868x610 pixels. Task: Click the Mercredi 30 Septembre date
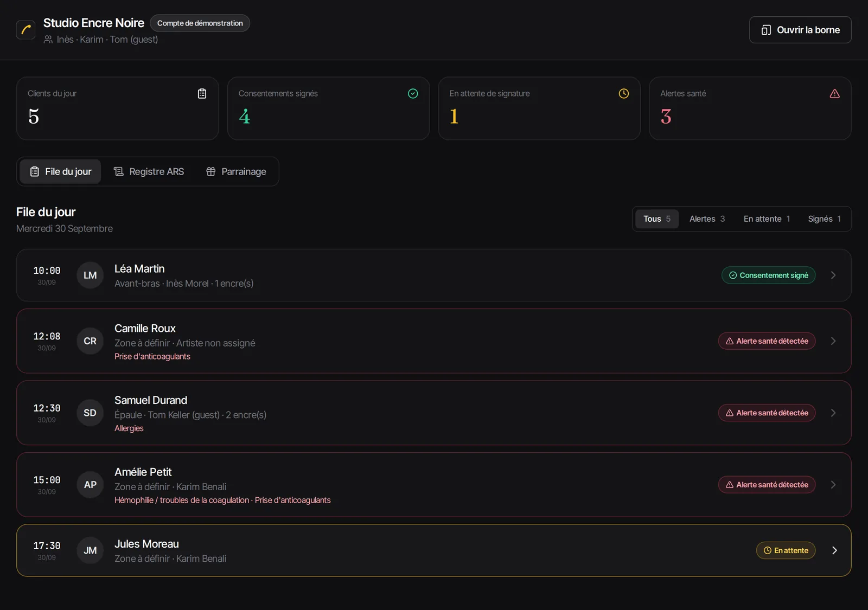[x=65, y=229]
